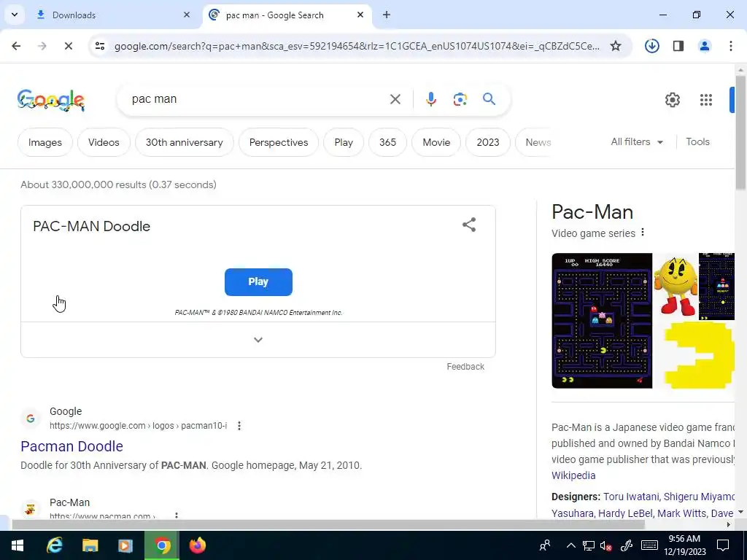Start a voice search with the microphone
Image resolution: width=747 pixels, height=560 pixels.
pyautogui.click(x=430, y=99)
